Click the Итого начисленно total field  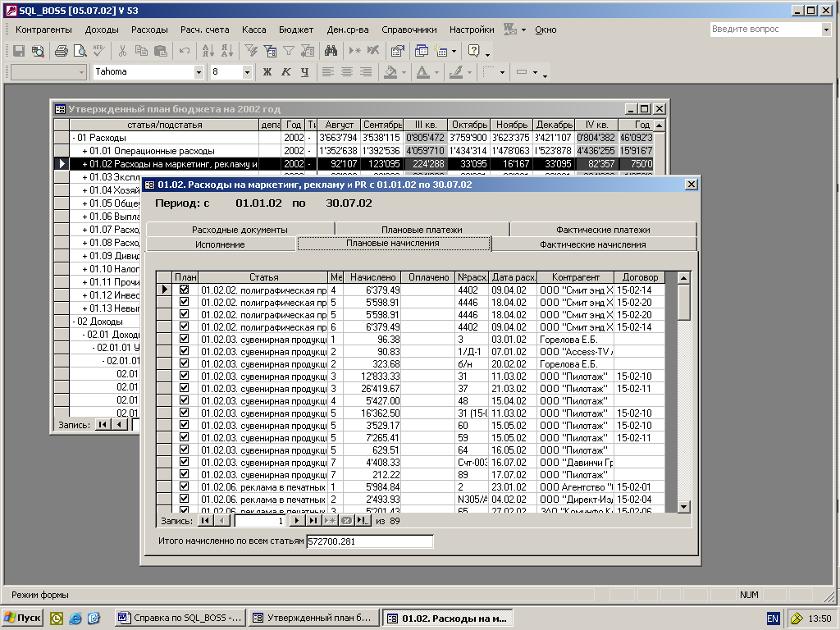369,542
